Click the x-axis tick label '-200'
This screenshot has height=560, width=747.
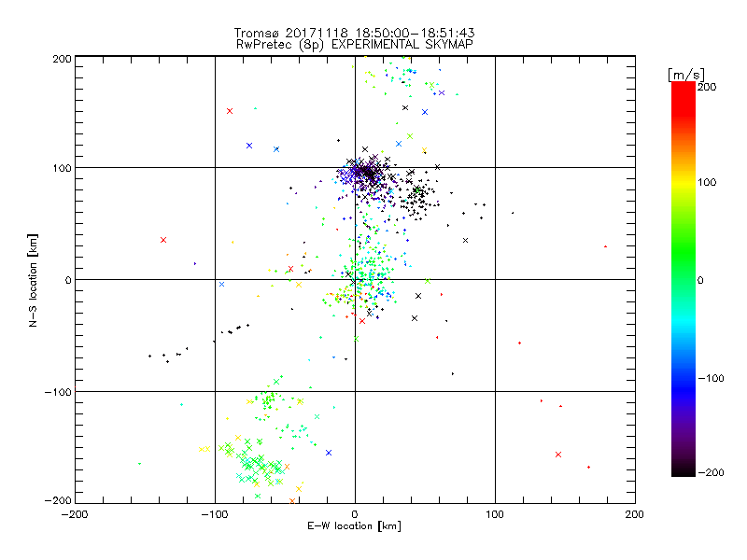[75, 514]
